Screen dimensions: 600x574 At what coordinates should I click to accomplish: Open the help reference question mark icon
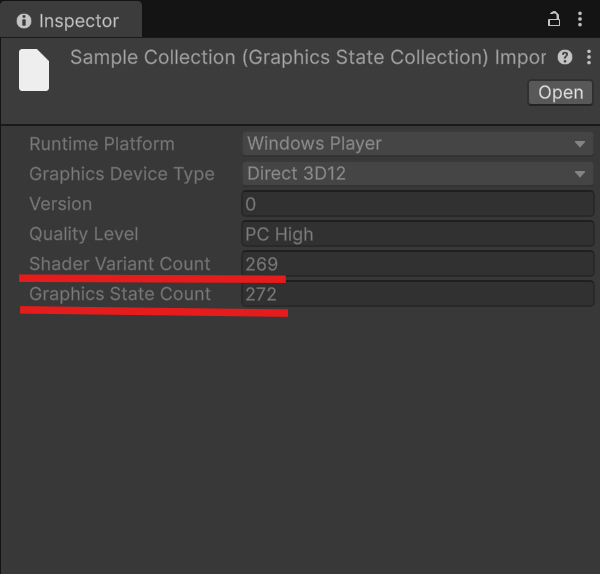pos(565,57)
